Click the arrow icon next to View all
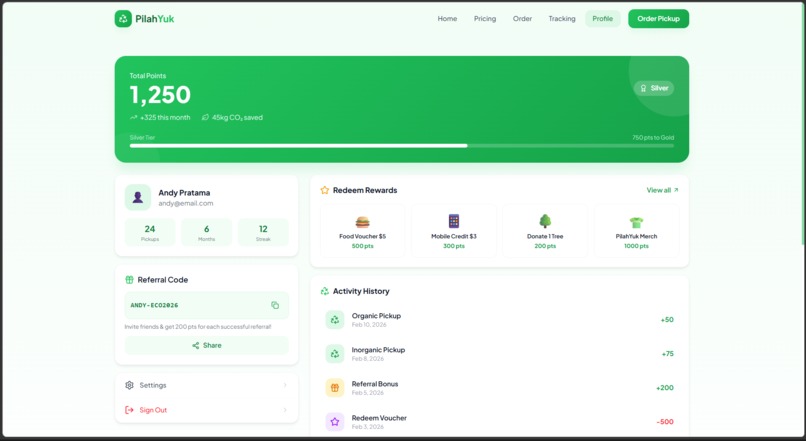806x441 pixels. 676,190
